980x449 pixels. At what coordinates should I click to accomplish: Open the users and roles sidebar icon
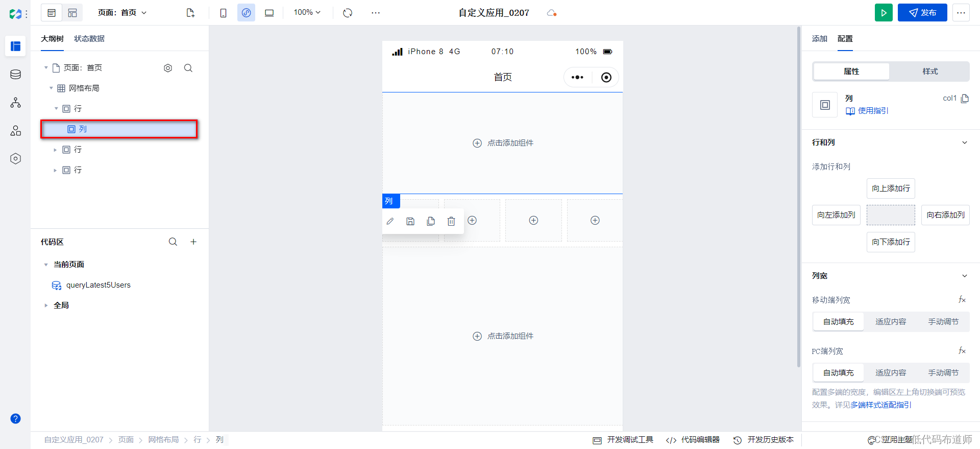[x=15, y=131]
